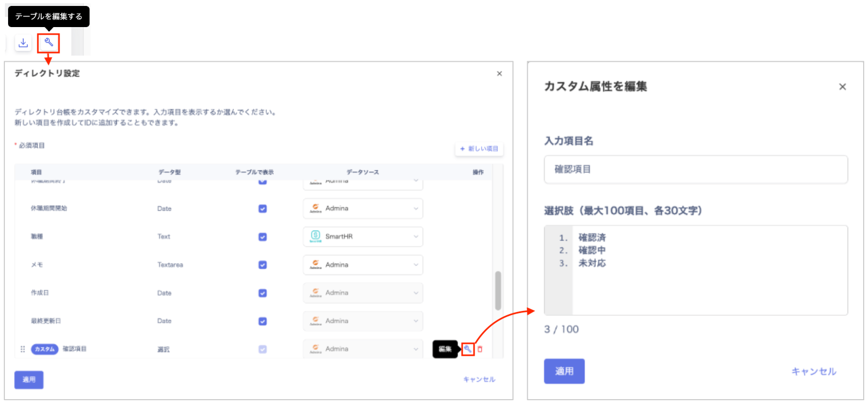Click 適用 in the カスタム属性を編集 dialog
This screenshot has height=404, width=868.
click(564, 371)
